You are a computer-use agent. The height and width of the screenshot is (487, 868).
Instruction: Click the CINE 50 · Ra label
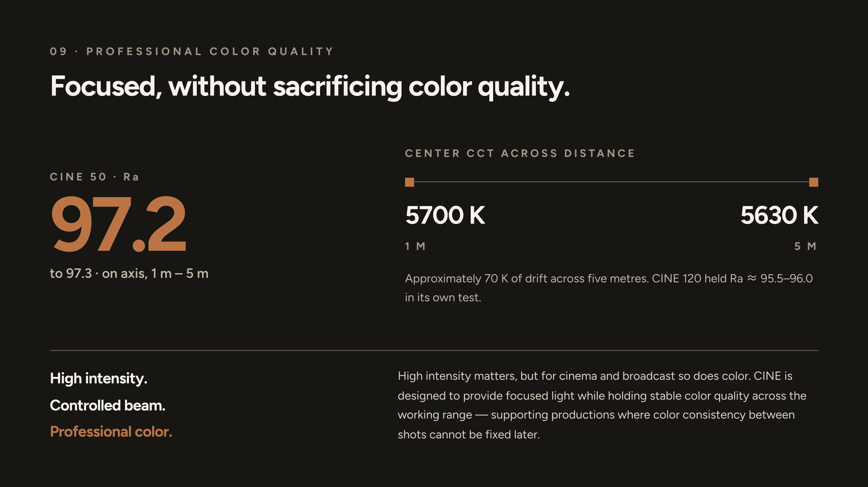pyautogui.click(x=94, y=177)
